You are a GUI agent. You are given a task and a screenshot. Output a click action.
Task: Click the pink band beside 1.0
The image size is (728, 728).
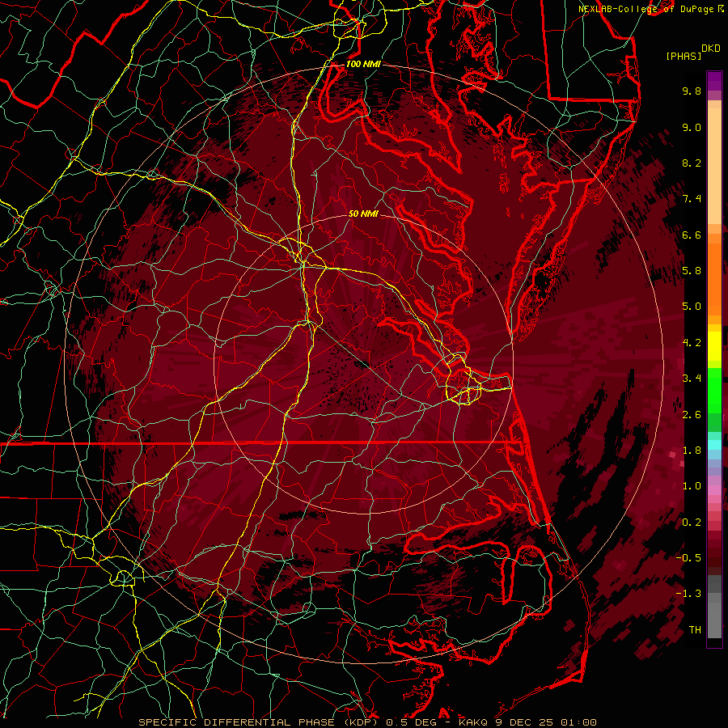(714, 489)
